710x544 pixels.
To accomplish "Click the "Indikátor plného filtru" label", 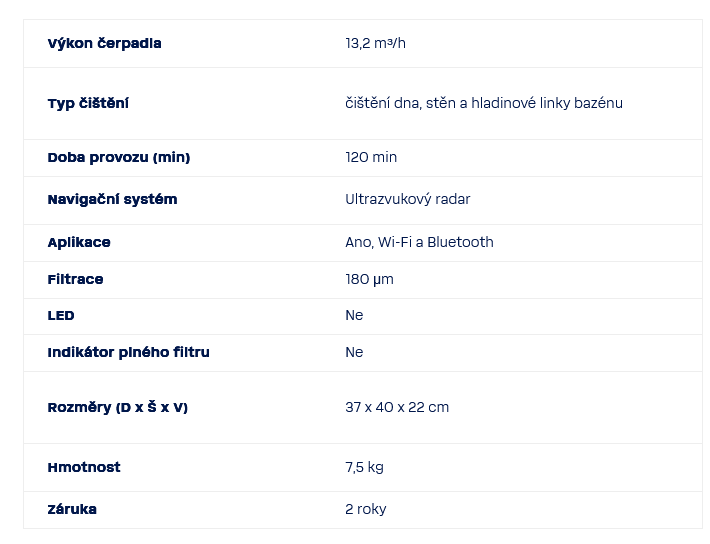I will [128, 352].
